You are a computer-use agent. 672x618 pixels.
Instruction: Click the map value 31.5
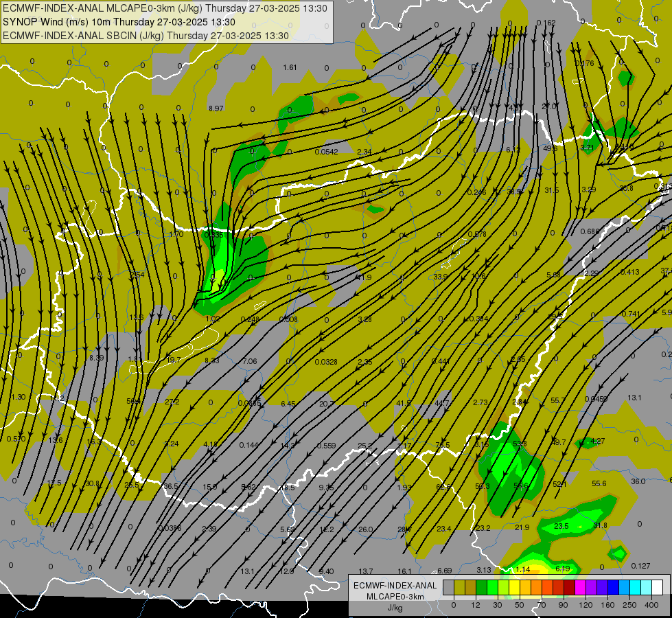click(x=552, y=190)
